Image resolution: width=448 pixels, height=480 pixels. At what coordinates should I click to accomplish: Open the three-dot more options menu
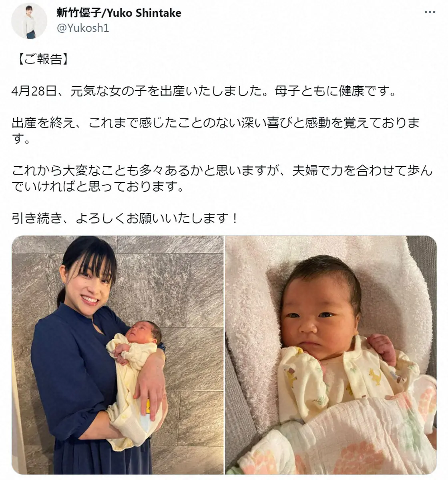click(x=430, y=12)
